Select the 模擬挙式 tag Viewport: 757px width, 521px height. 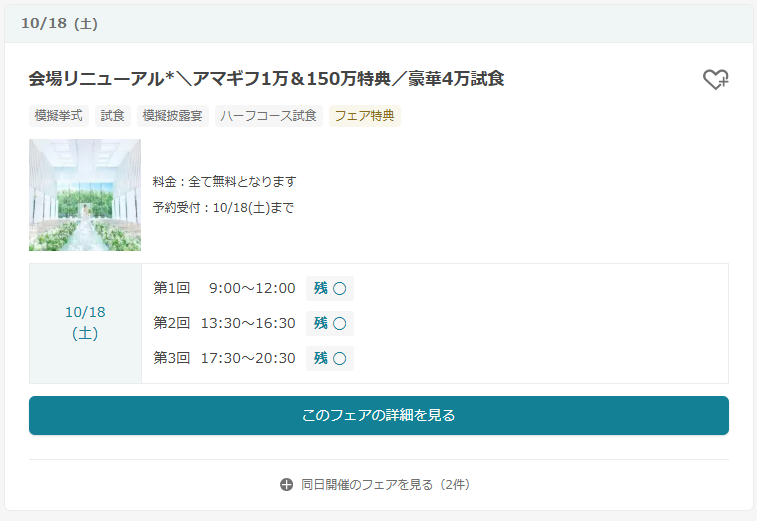pos(59,116)
